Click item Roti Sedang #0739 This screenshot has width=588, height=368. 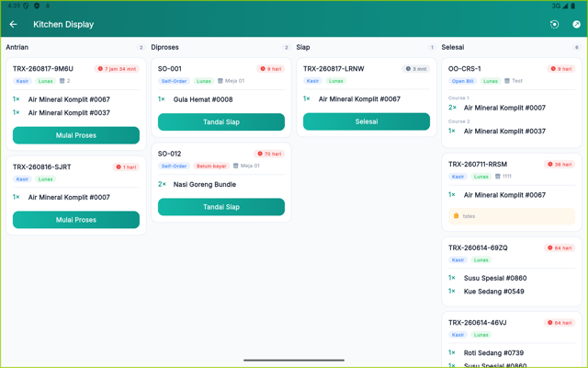pyautogui.click(x=493, y=353)
